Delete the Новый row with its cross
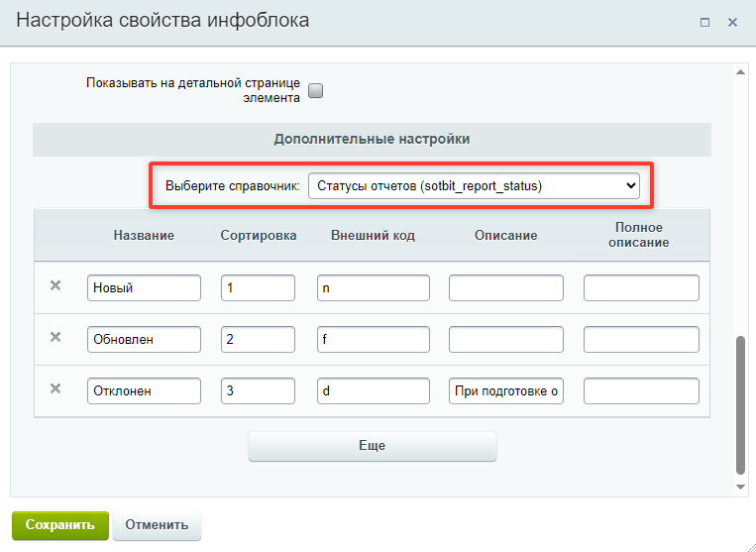This screenshot has height=552, width=756. click(55, 285)
